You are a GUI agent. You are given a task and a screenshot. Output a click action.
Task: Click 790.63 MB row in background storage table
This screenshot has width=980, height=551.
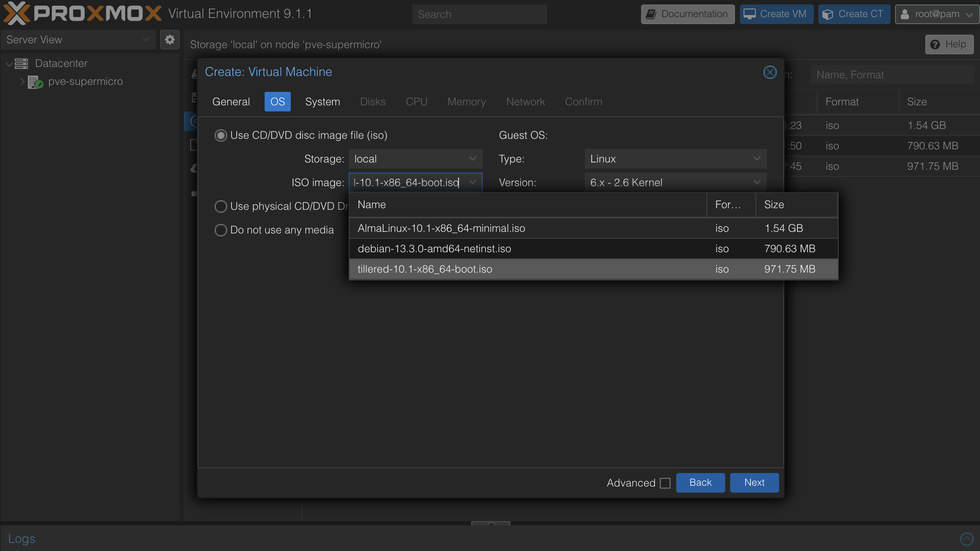[x=882, y=146]
